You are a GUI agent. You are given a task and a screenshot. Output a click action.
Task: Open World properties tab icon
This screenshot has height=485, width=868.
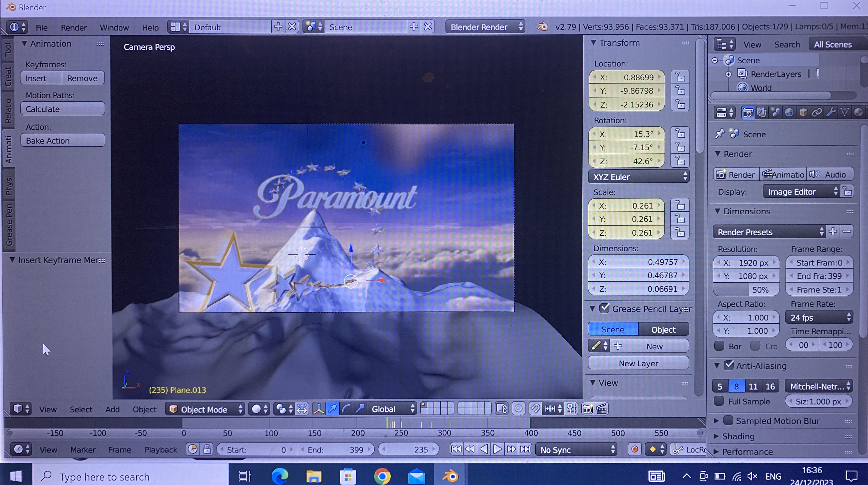(789, 113)
